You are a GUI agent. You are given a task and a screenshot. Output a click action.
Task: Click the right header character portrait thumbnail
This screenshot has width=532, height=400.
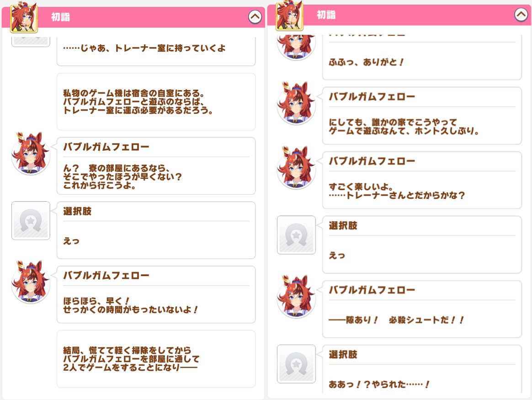289,16
